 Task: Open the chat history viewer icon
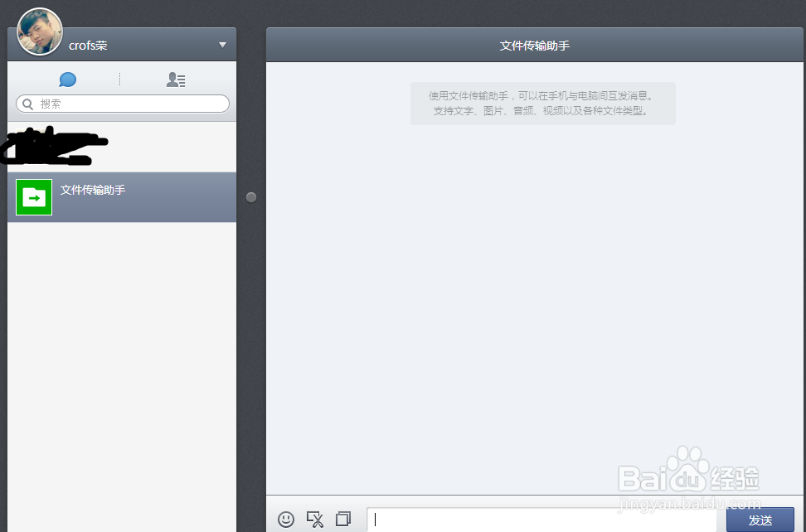[343, 519]
